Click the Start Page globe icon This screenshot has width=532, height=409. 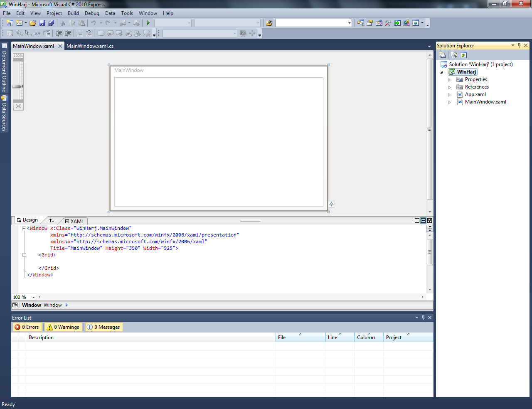pyautogui.click(x=416, y=23)
